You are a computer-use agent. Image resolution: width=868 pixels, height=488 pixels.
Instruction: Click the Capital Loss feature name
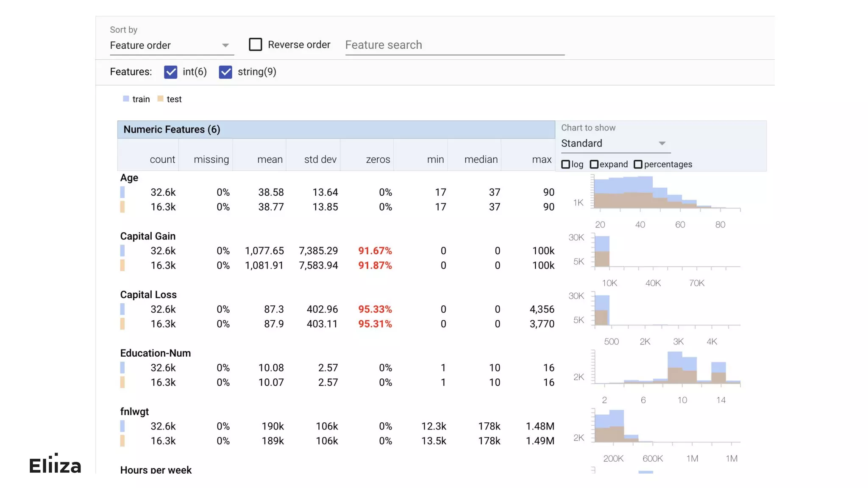(x=148, y=295)
